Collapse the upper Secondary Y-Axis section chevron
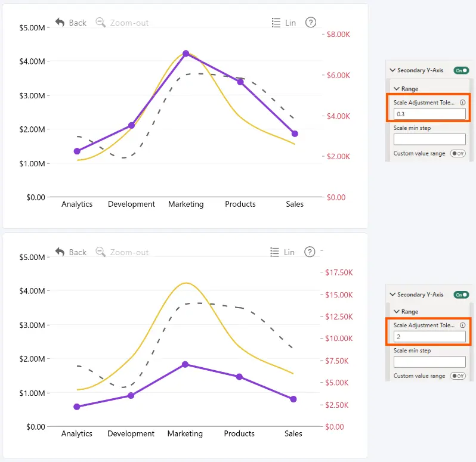The height and width of the screenshot is (462, 476). tap(392, 70)
